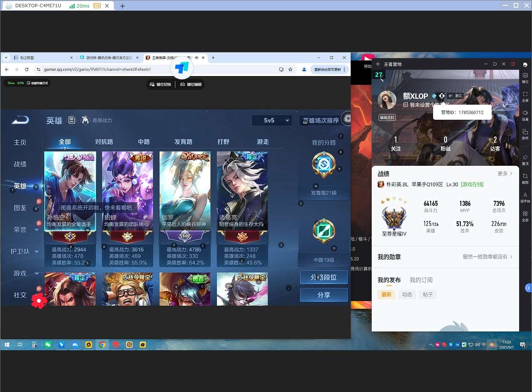Click 重新启动即可更新 Chrome update button
Image resolution: width=532 pixels, height=392 pixels.
[x=329, y=69]
